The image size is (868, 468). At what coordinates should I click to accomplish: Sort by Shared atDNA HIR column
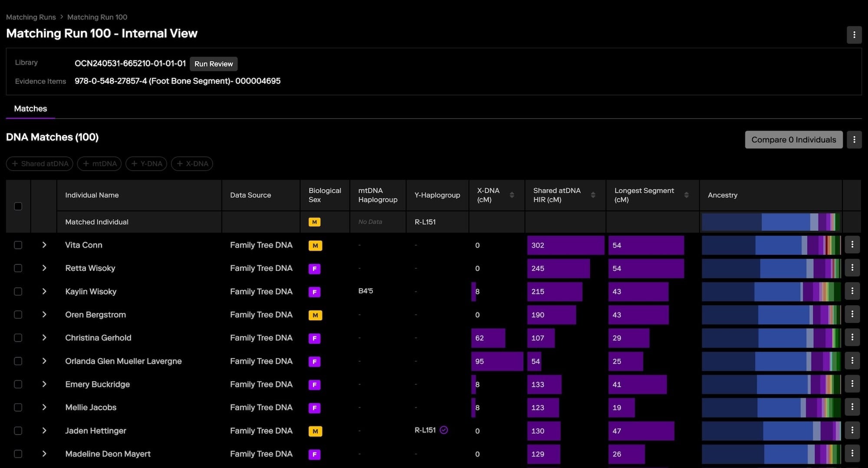(593, 195)
